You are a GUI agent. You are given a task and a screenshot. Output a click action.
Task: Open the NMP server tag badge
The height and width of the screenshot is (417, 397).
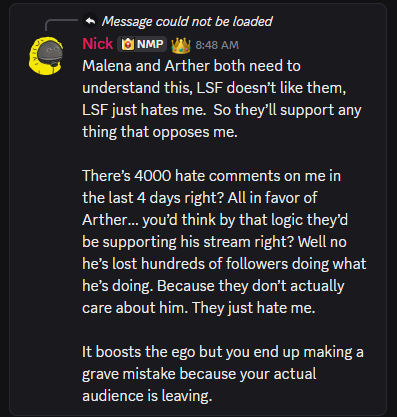click(142, 44)
